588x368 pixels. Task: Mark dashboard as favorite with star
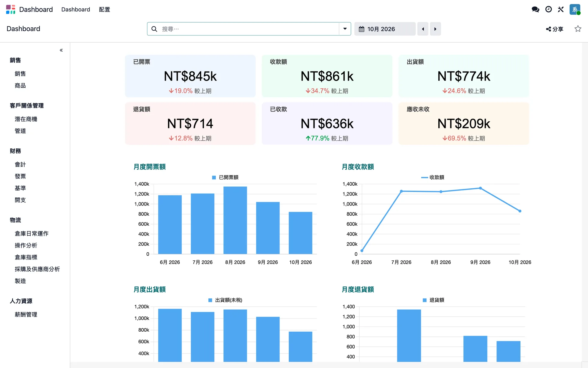578,29
